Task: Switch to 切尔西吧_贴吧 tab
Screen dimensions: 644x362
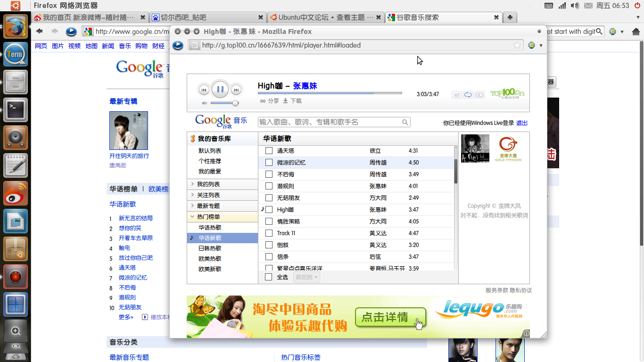Action: (x=208, y=17)
